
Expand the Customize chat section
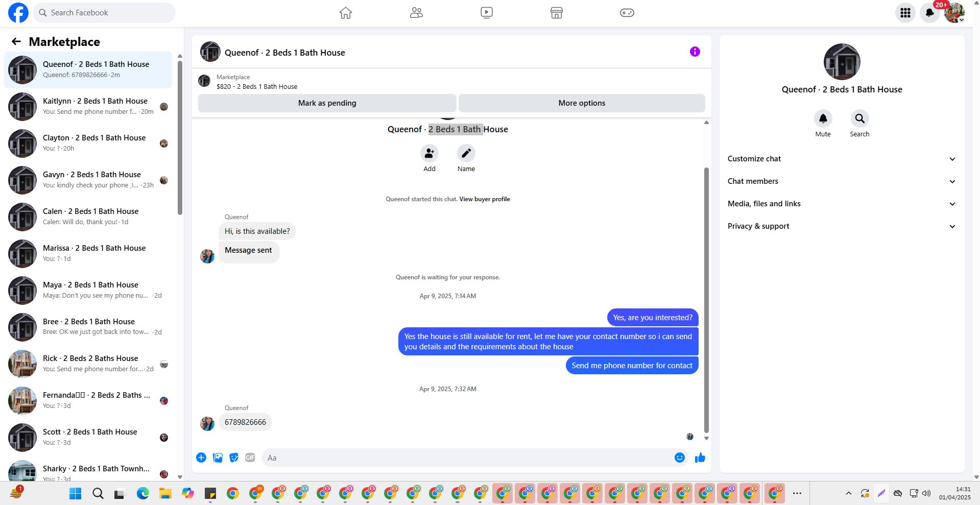pyautogui.click(x=842, y=159)
